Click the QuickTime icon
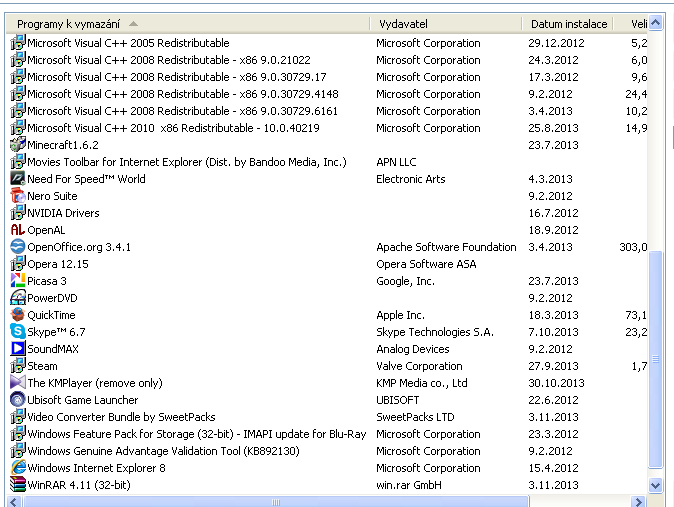This screenshot has height=507, width=674. pos(18,315)
